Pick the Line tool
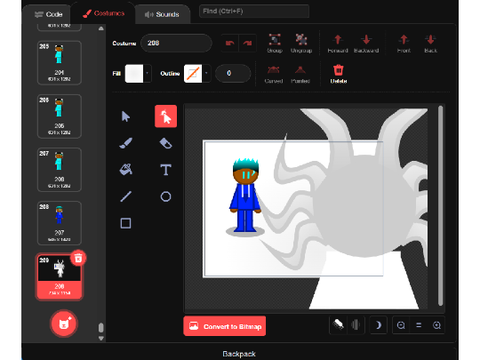The height and width of the screenshot is (360, 480). click(126, 196)
